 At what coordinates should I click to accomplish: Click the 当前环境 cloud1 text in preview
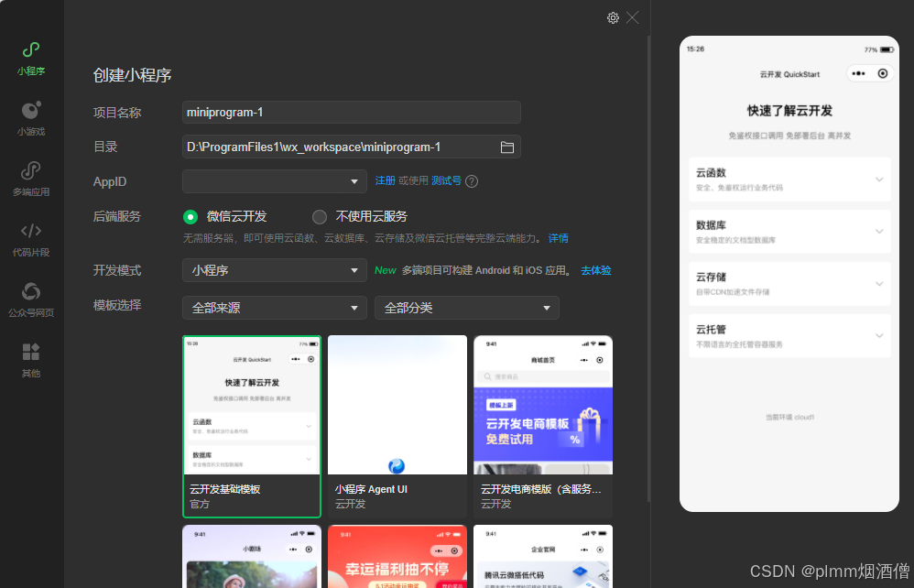789,418
